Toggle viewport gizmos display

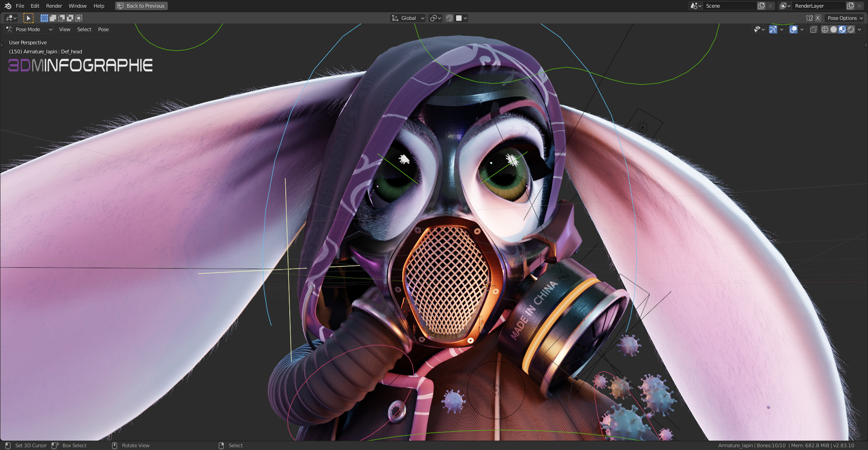[x=773, y=29]
